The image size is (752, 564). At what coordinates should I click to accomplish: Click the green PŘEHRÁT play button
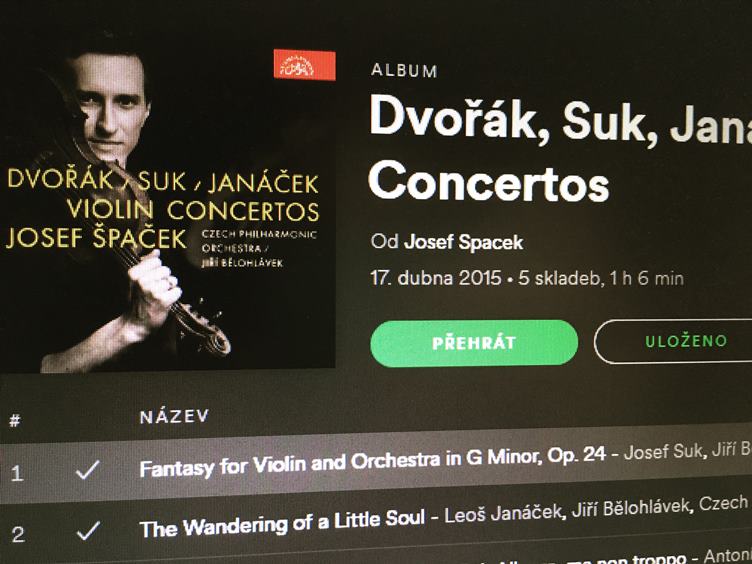click(x=474, y=343)
